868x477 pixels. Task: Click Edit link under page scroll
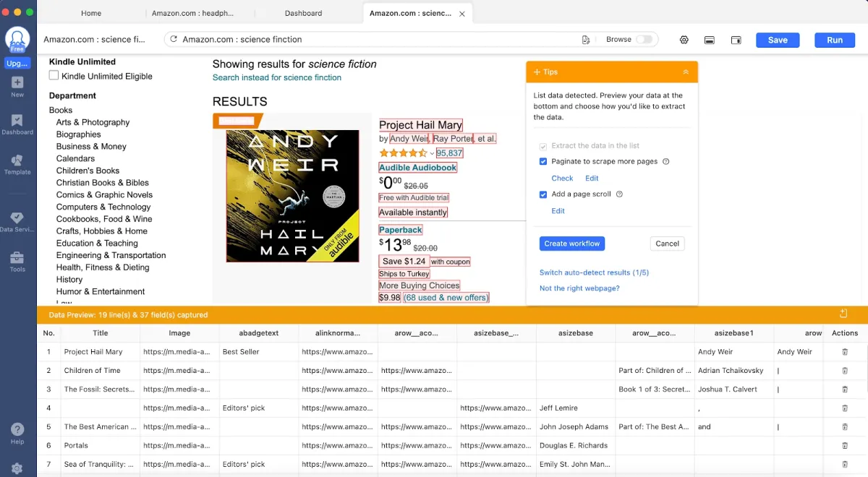pos(558,211)
